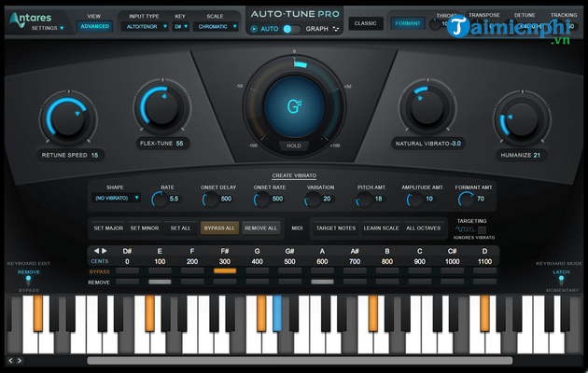Click the Pitch Amt. knob
This screenshot has width=588, height=373.
pos(364,200)
